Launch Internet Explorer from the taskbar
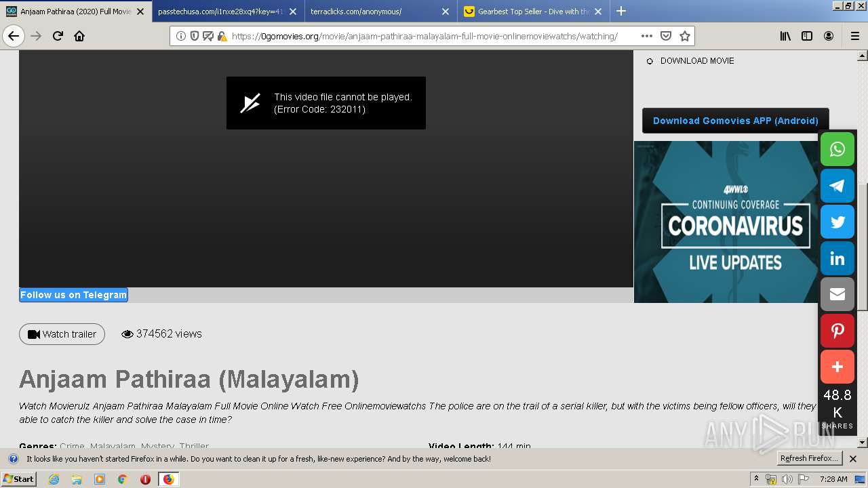 (x=54, y=479)
